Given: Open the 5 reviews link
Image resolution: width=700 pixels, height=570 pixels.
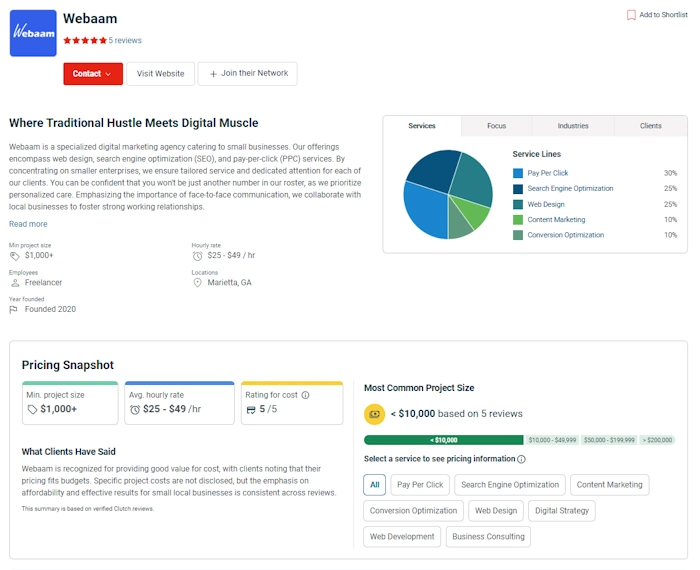Looking at the screenshot, I should (x=125, y=41).
